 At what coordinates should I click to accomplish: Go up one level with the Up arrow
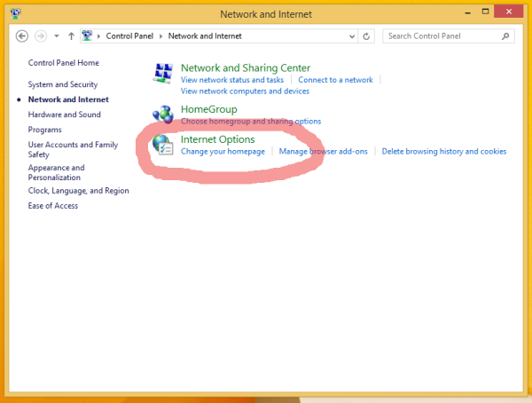pos(71,36)
